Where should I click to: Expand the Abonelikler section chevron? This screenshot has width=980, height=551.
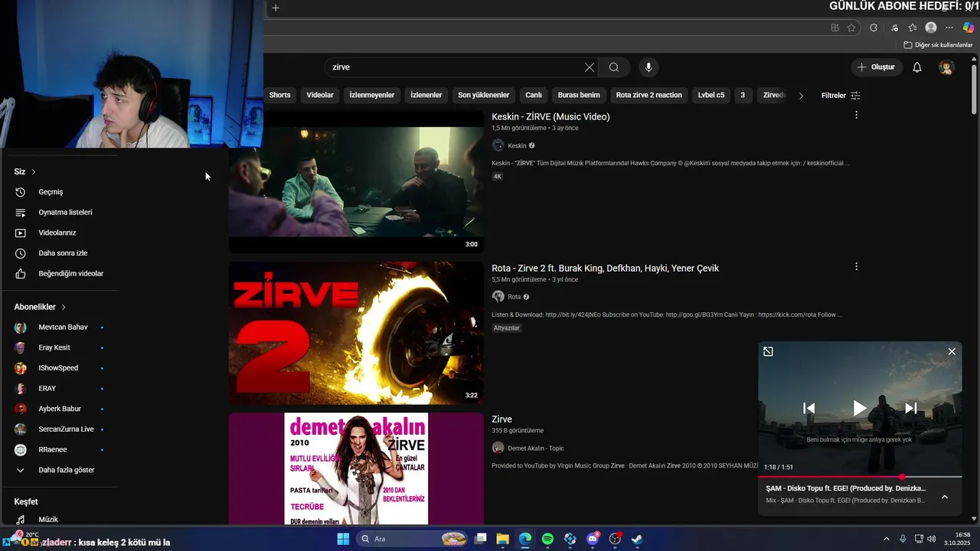[64, 307]
